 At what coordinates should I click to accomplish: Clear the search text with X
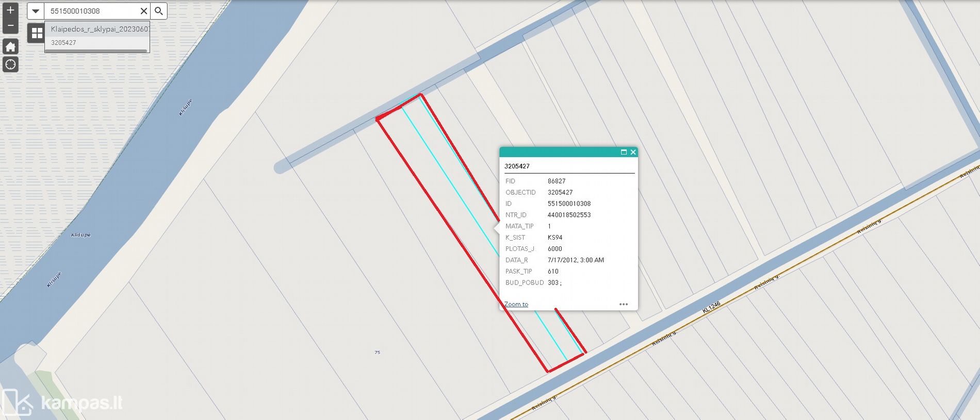coord(144,11)
